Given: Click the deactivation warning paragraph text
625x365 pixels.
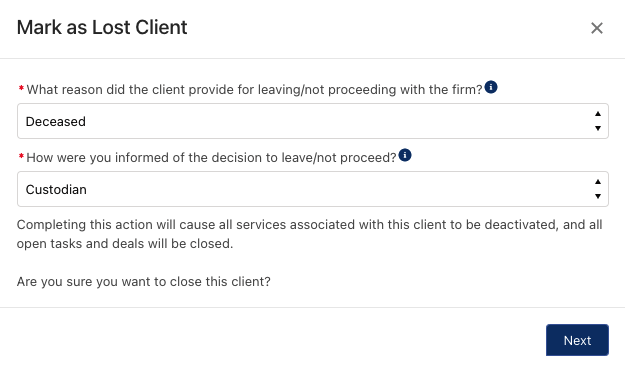Looking at the screenshot, I should click(309, 234).
